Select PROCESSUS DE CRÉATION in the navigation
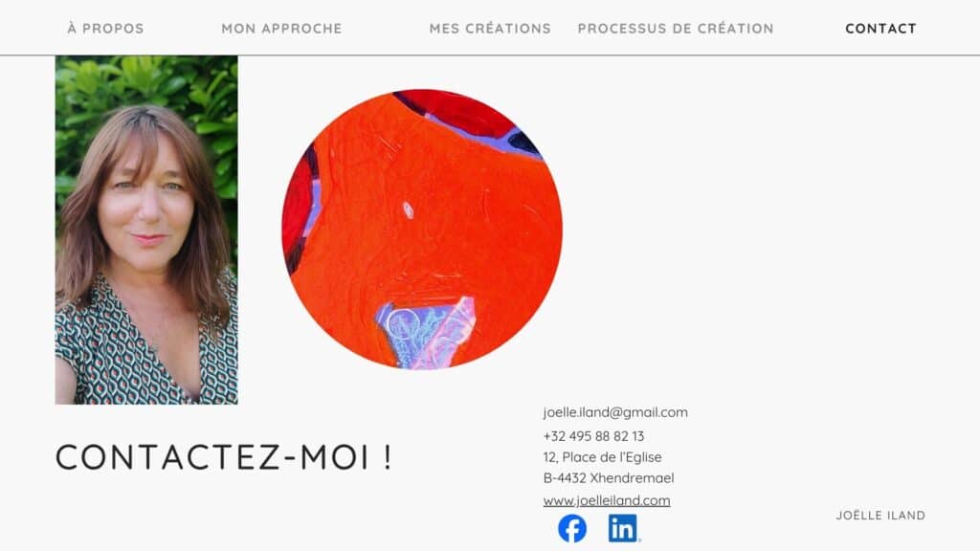The height and width of the screenshot is (551, 980). coord(676,28)
